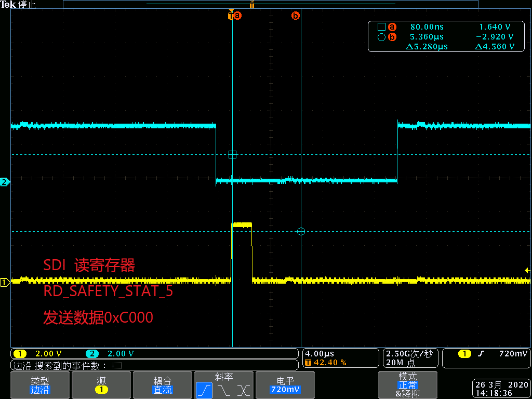Click the orange trigger position T marker
532x399 pixels.
click(x=231, y=15)
